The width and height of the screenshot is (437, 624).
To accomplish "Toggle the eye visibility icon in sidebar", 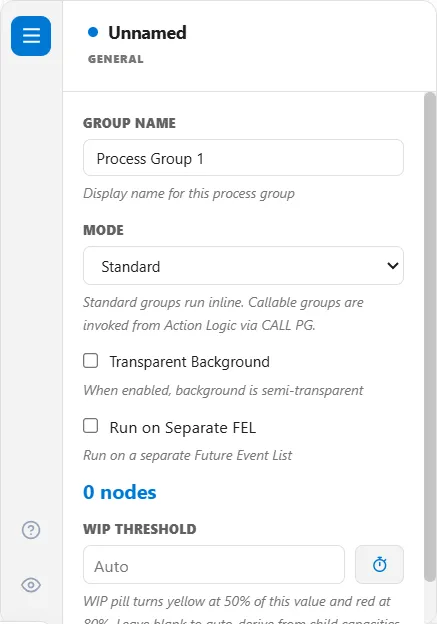I will coord(31,585).
